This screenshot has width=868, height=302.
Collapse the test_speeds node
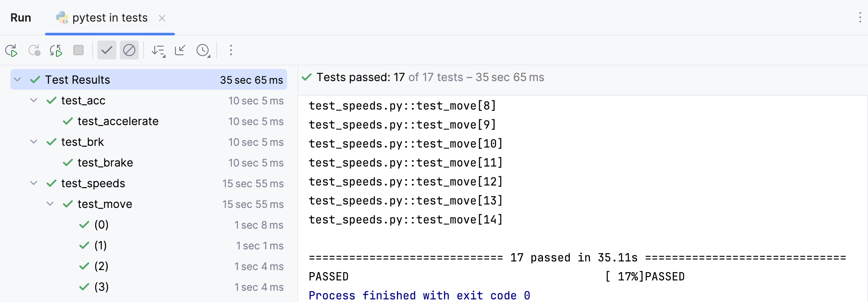[34, 183]
